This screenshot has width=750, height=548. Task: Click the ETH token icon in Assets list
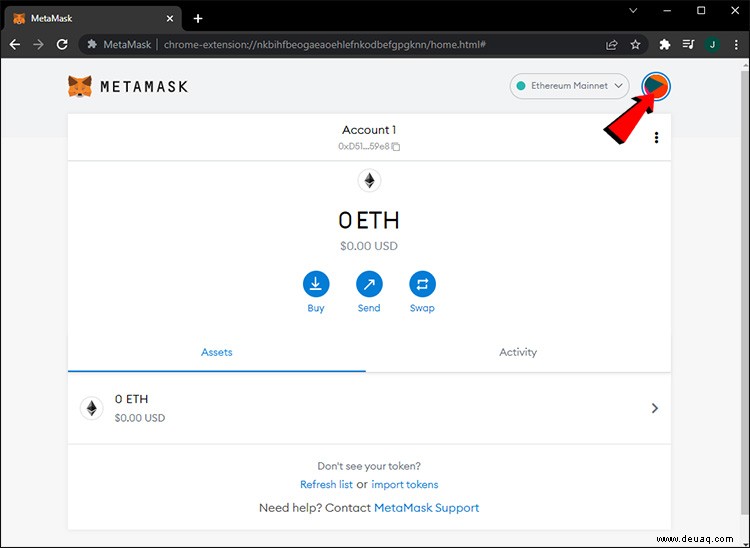tap(91, 408)
